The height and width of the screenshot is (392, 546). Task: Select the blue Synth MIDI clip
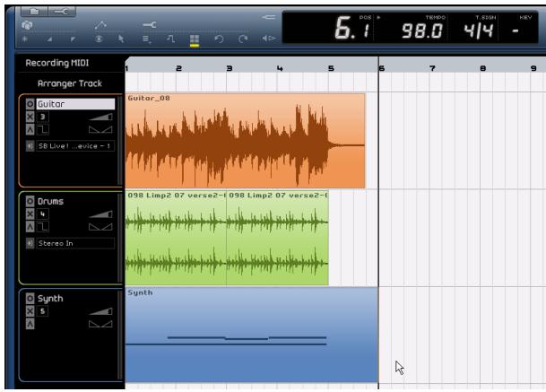(x=252, y=335)
